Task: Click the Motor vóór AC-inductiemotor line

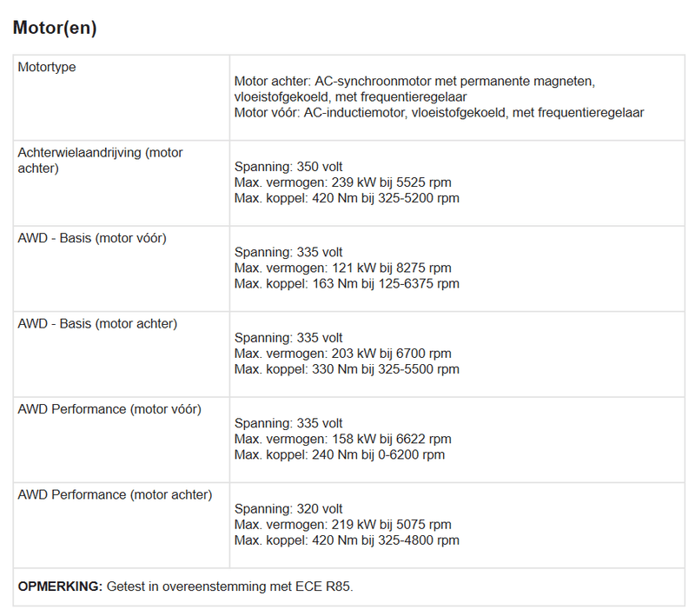Action: point(439,112)
